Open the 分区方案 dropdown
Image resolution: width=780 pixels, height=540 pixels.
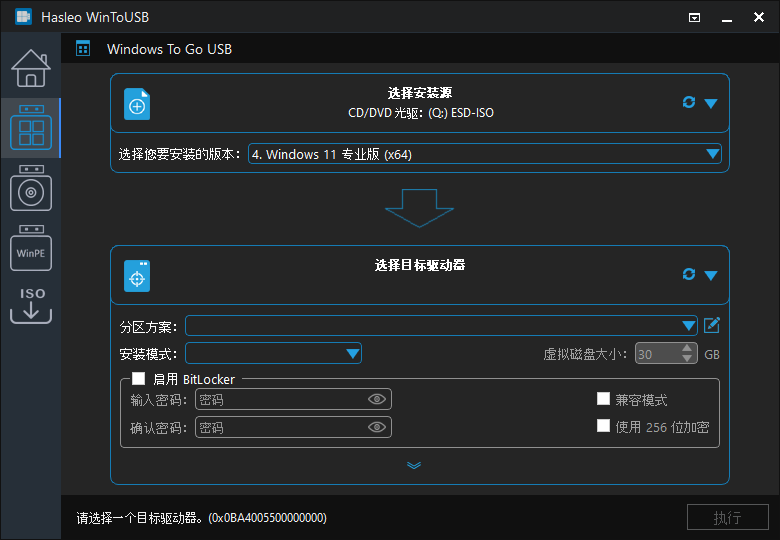(x=441, y=326)
